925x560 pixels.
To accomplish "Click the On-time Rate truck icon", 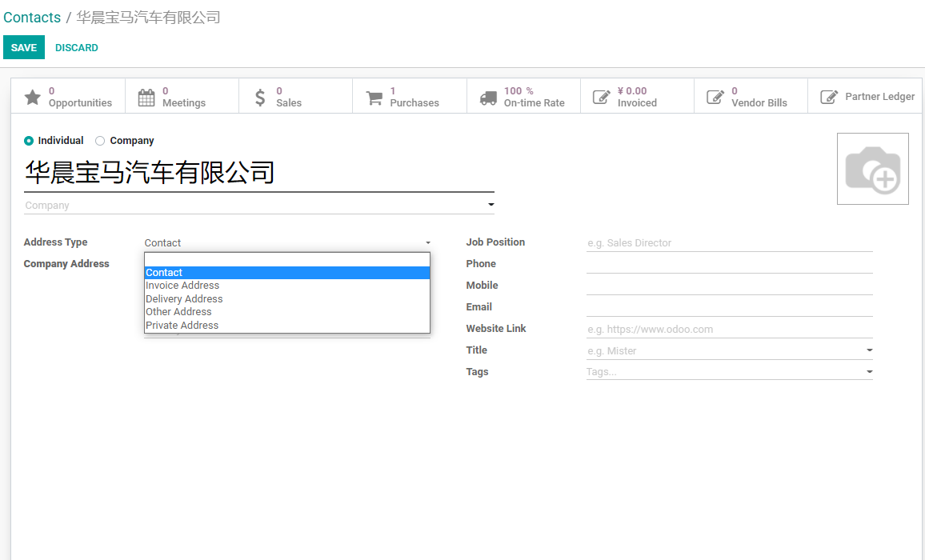I will 488,98.
